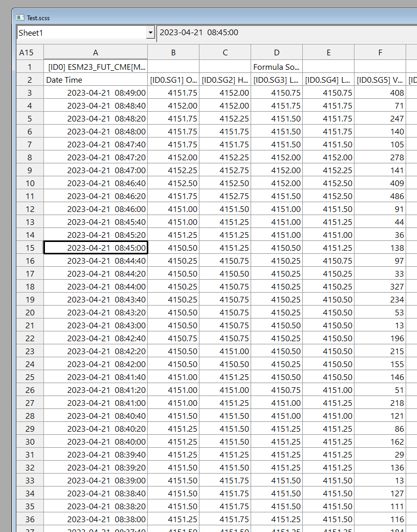This screenshot has width=417, height=532.
Task: Click volume cell 234 in row 19
Action: pos(380,299)
